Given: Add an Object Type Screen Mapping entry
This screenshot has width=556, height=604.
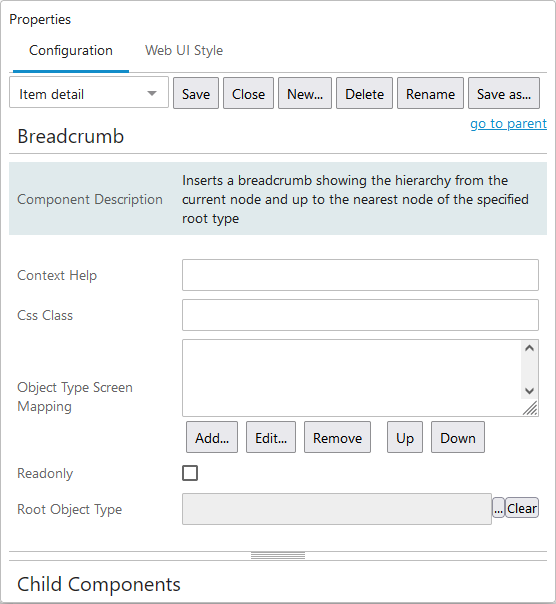Looking at the screenshot, I should click(x=212, y=437).
